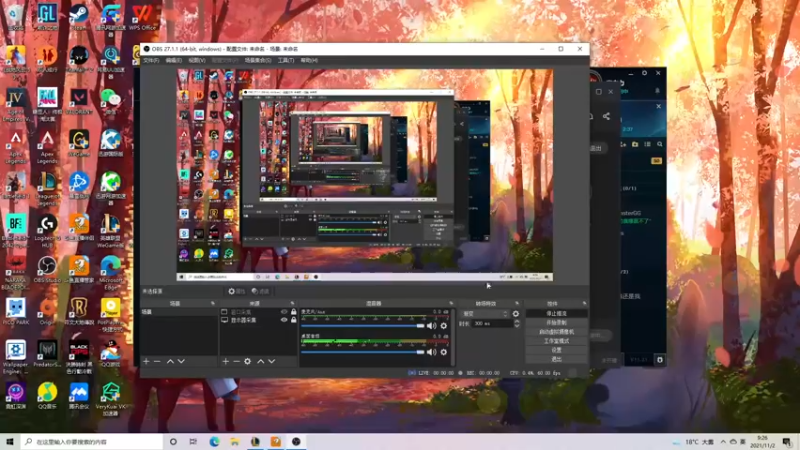This screenshot has height=450, width=800.
Task: Click the 桌面音频 volume slider
Action: pyautogui.click(x=363, y=352)
